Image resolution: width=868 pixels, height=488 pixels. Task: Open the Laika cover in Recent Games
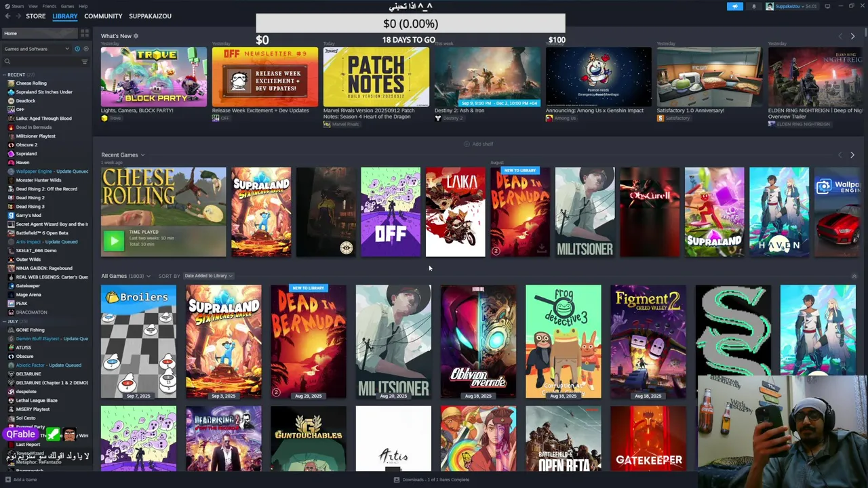tap(455, 212)
